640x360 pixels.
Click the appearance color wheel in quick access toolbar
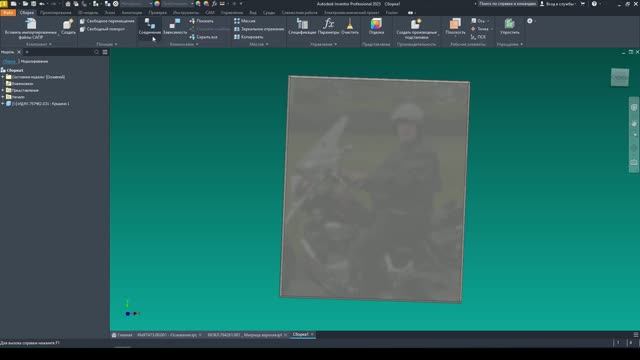click(x=157, y=4)
